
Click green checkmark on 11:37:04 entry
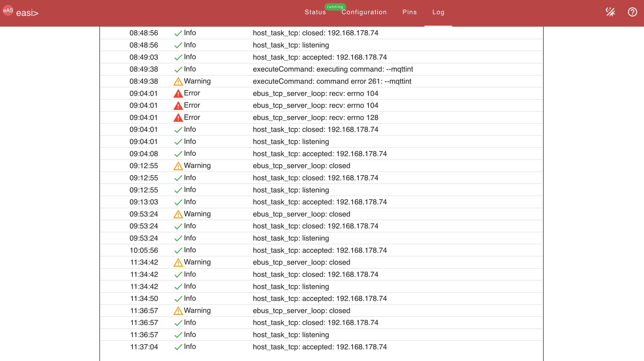[x=178, y=347]
